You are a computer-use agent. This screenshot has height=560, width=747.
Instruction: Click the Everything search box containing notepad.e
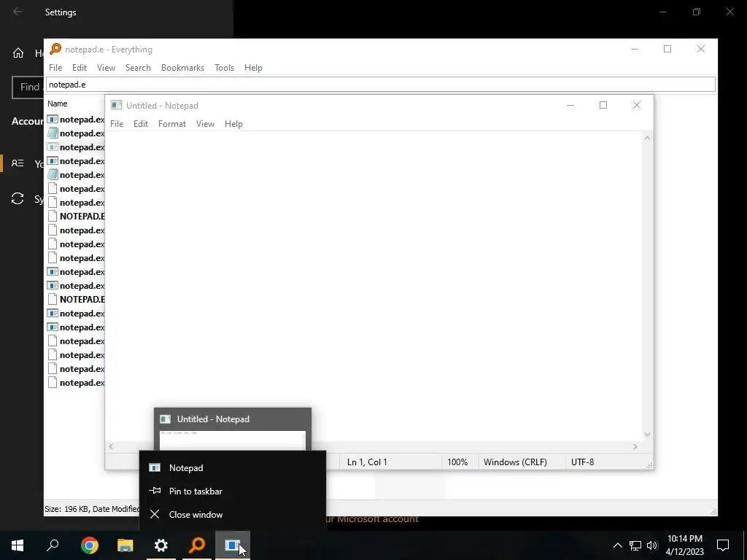click(x=380, y=85)
